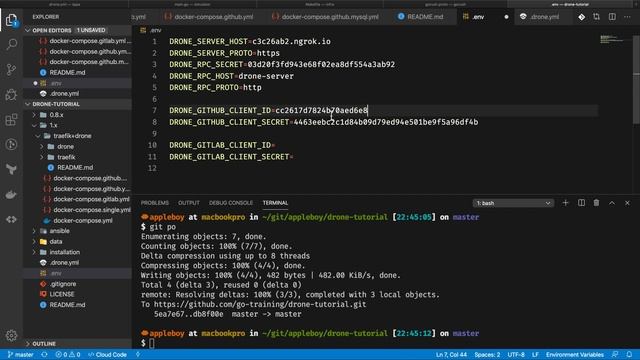The image size is (640, 360).
Task: Click the unsaved dot on .env tab
Action: coord(506,17)
